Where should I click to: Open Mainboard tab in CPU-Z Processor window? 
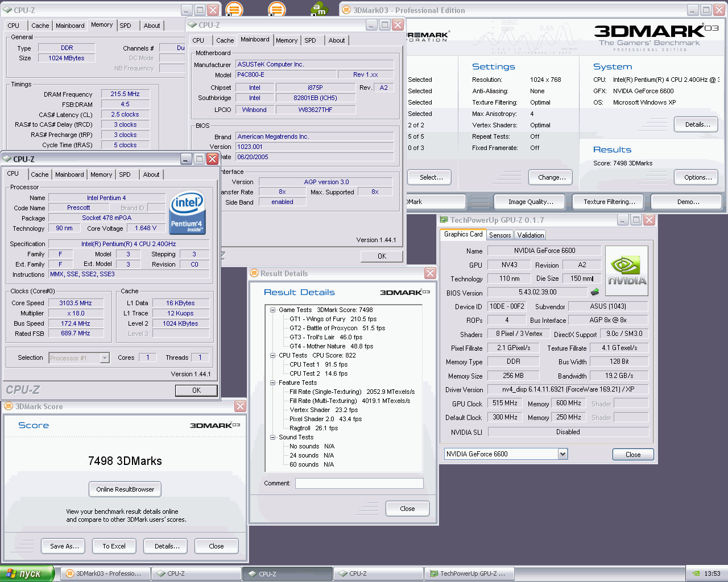69,174
